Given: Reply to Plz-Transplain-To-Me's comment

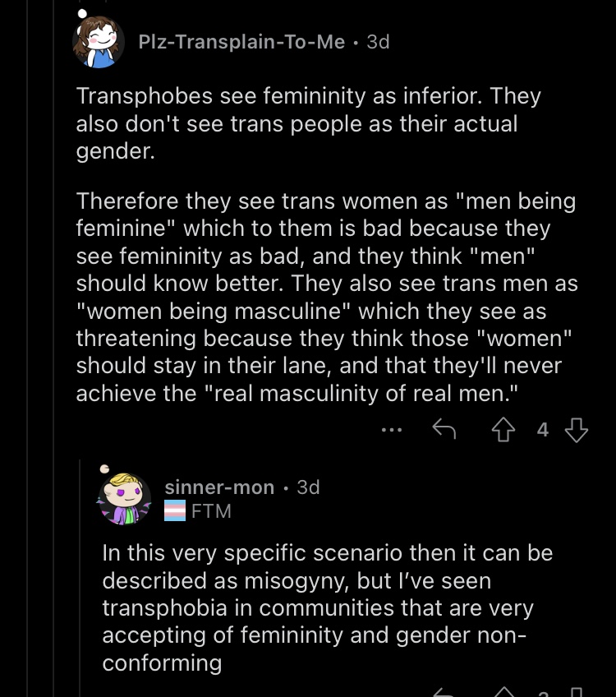Looking at the screenshot, I should [444, 428].
